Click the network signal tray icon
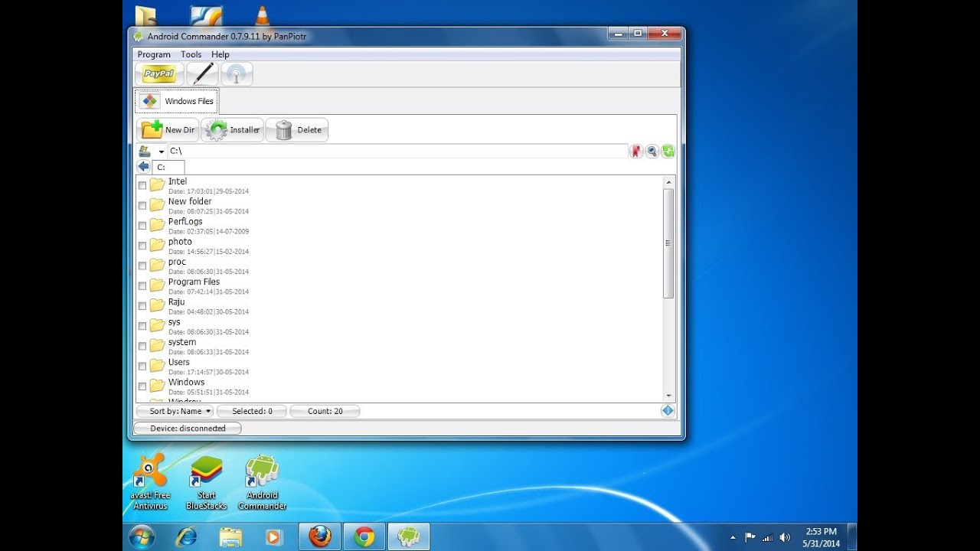The width and height of the screenshot is (980, 551). 767,537
